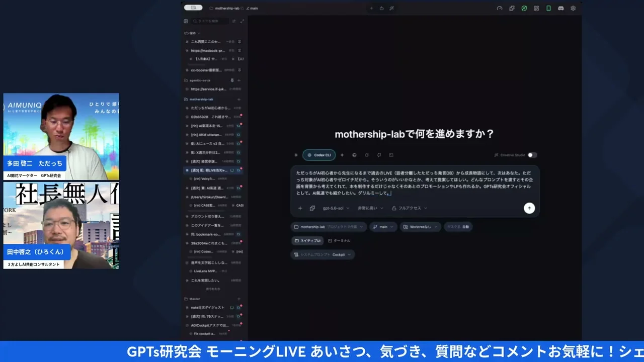The height and width of the screenshot is (362, 644).
Task: Click the green circular status icon in toolbar
Action: click(x=524, y=9)
